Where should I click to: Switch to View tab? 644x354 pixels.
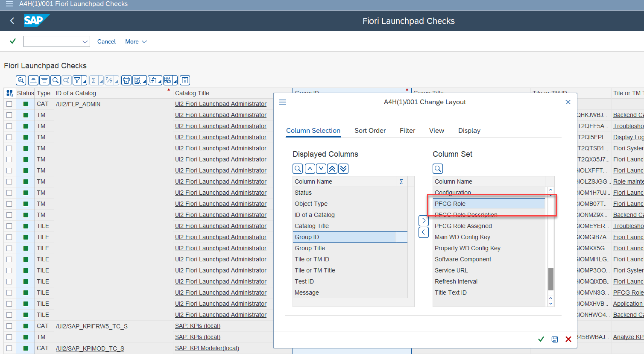click(436, 131)
